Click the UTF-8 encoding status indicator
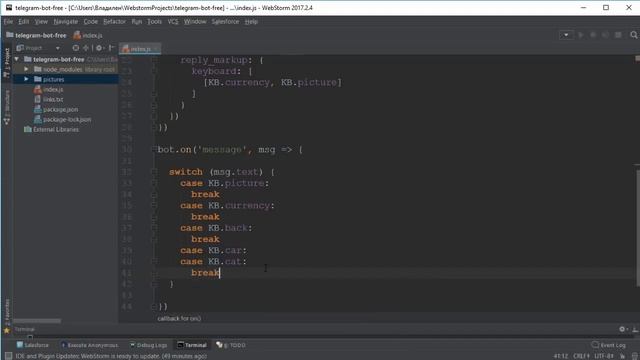The image size is (640, 360). point(604,356)
